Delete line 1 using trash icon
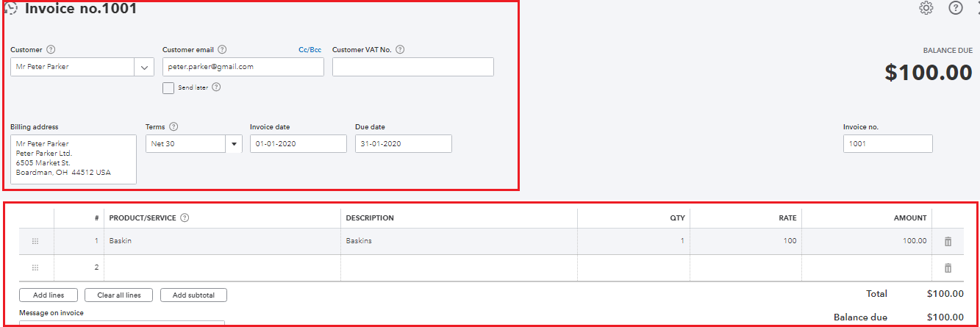 click(948, 241)
